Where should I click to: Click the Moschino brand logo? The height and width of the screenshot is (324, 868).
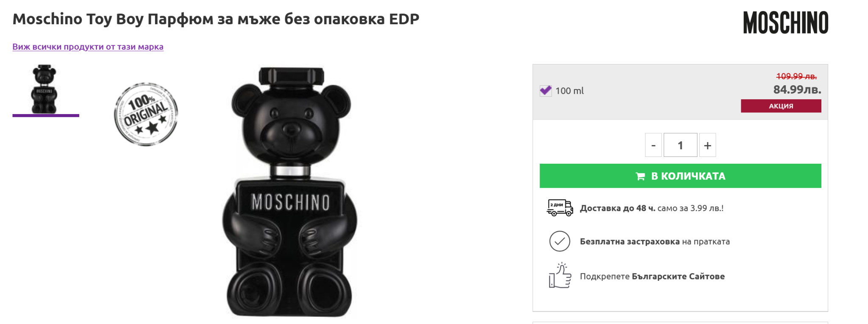785,23
